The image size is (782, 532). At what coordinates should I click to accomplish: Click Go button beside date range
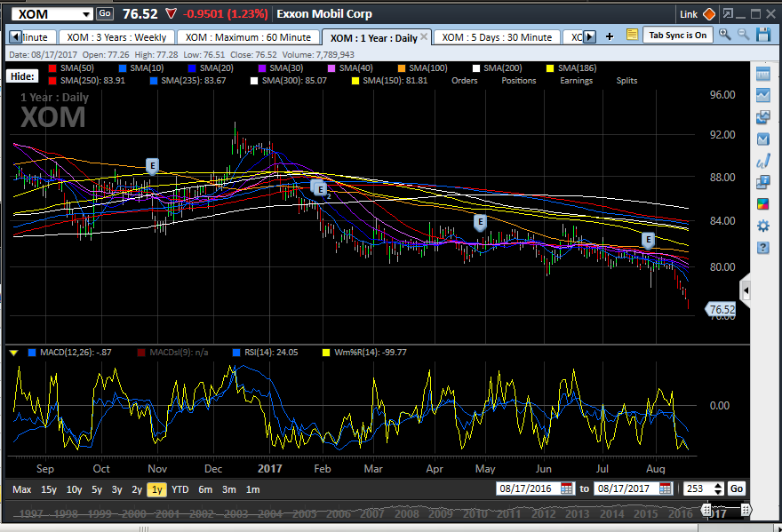tap(737, 488)
